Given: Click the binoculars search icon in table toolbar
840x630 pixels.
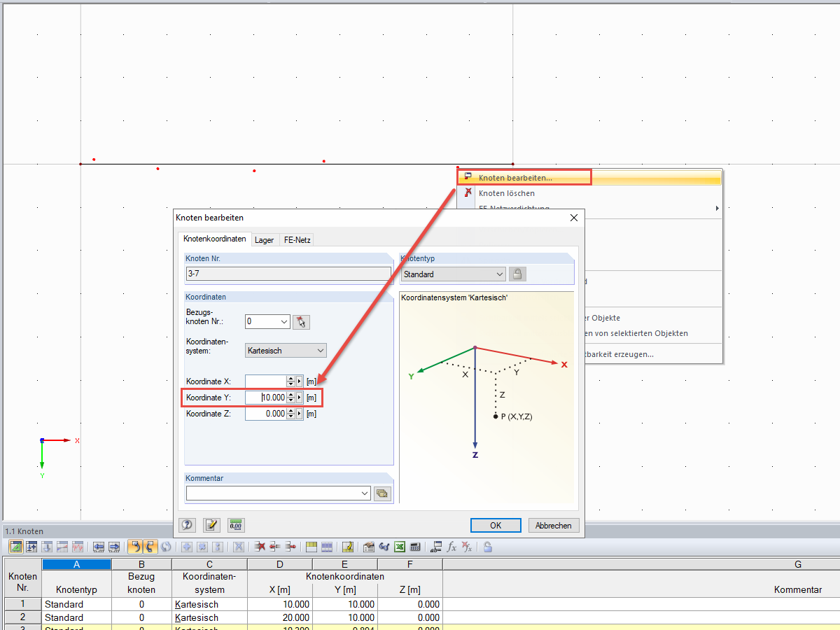Looking at the screenshot, I should (x=384, y=547).
